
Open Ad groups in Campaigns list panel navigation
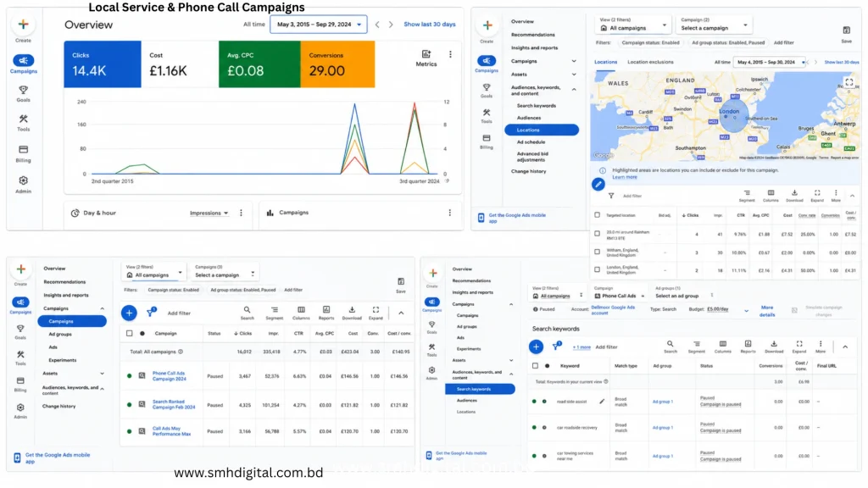click(60, 334)
